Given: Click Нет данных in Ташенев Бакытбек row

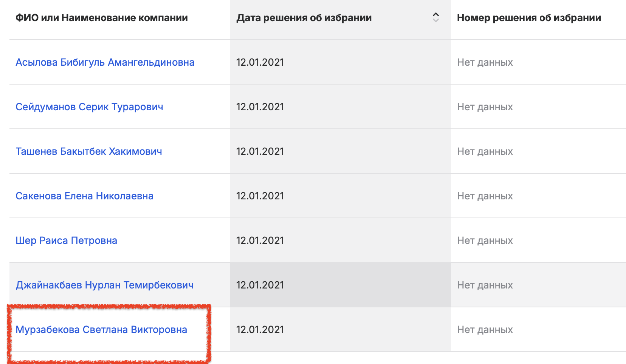Looking at the screenshot, I should click(x=485, y=151).
